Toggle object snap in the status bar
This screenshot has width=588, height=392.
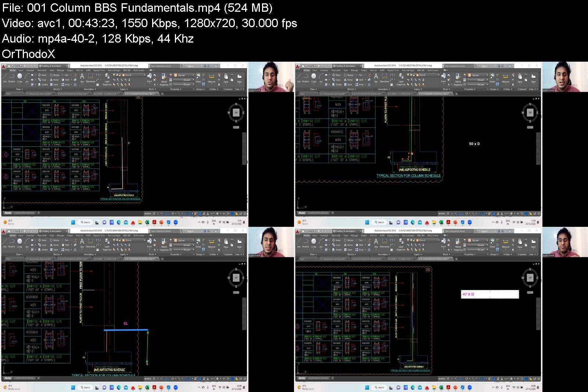[x=185, y=213]
